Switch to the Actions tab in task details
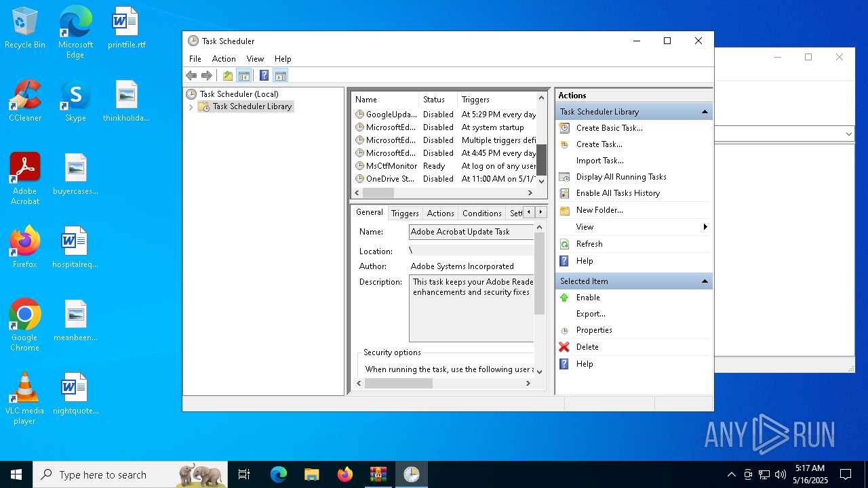This screenshot has width=868, height=488. (440, 213)
